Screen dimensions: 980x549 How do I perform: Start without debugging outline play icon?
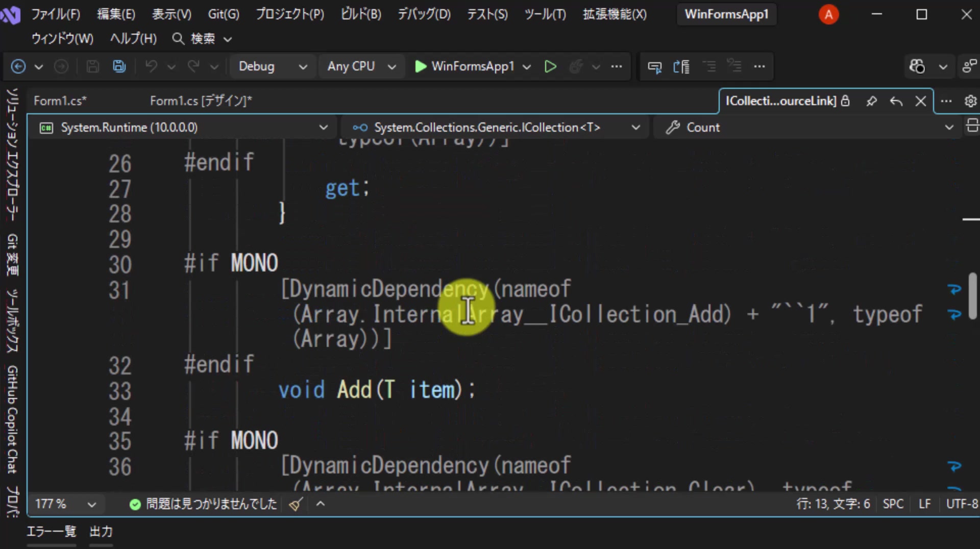[x=550, y=66]
